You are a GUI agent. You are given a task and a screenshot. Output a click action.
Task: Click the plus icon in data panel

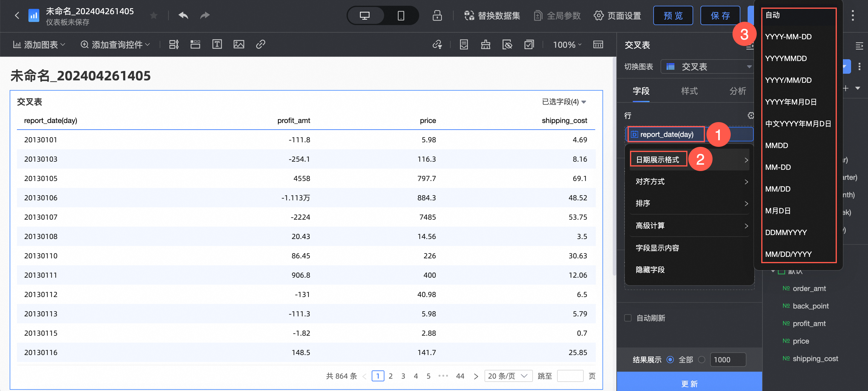pyautogui.click(x=845, y=88)
